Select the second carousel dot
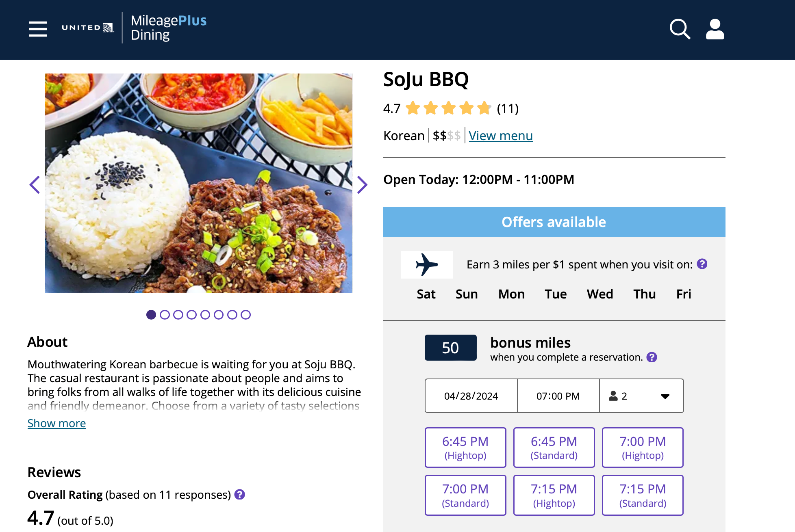The width and height of the screenshot is (795, 532). tap(165, 315)
